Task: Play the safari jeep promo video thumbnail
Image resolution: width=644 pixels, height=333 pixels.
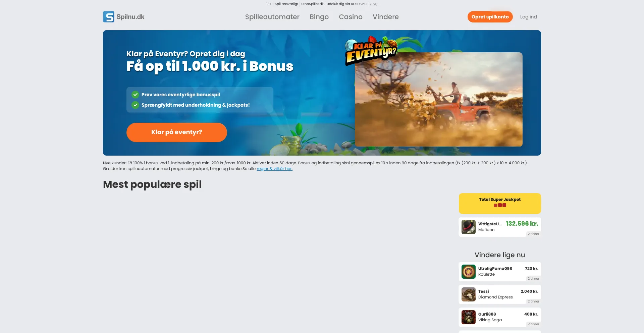Action: coord(439,99)
